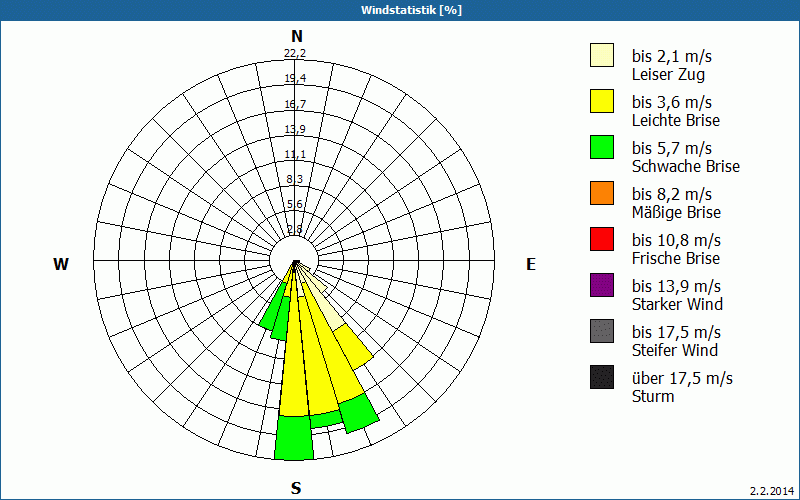The width and height of the screenshot is (800, 500).
Task: Click the pale yellow 'bis 2,1 m/s' legend swatch
Action: click(602, 55)
